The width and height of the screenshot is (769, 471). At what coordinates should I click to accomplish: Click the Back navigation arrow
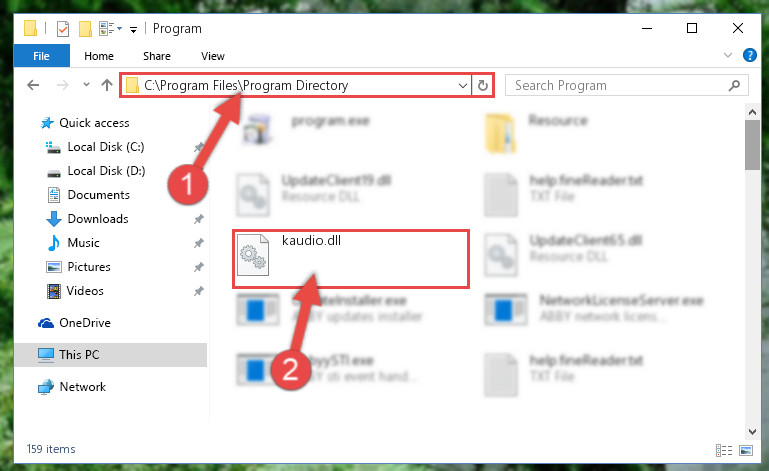pyautogui.click(x=33, y=85)
